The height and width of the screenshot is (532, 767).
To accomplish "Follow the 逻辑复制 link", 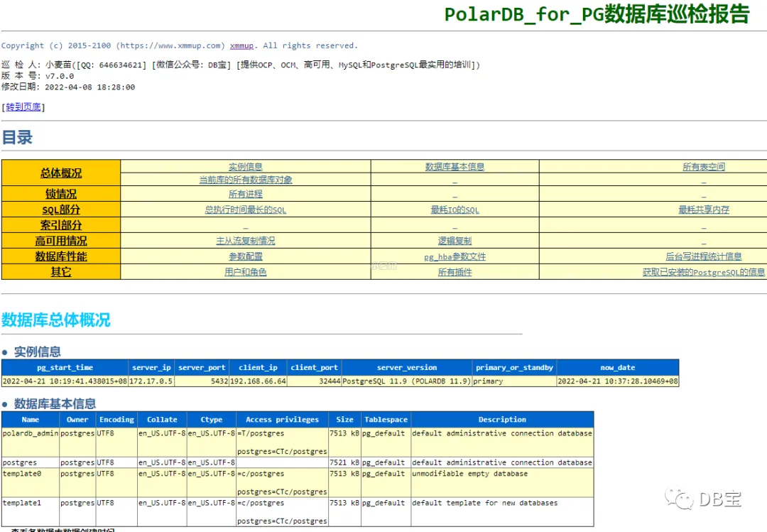I will click(x=455, y=241).
